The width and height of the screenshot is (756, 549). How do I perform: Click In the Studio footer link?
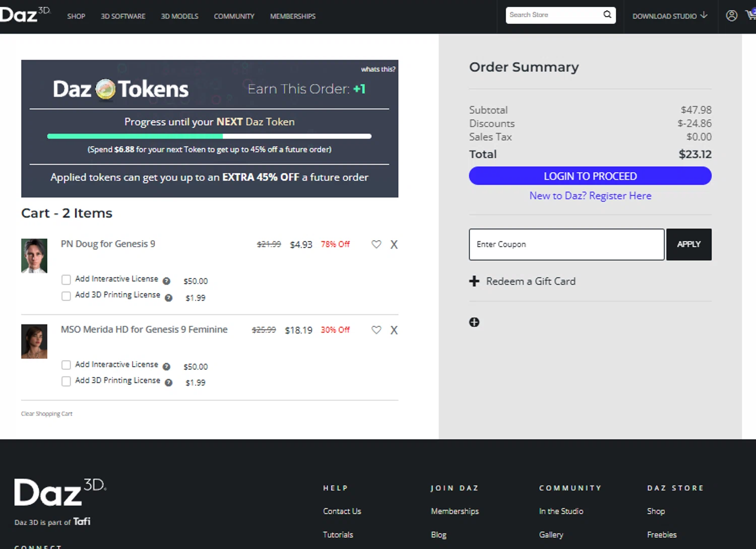[x=561, y=511]
